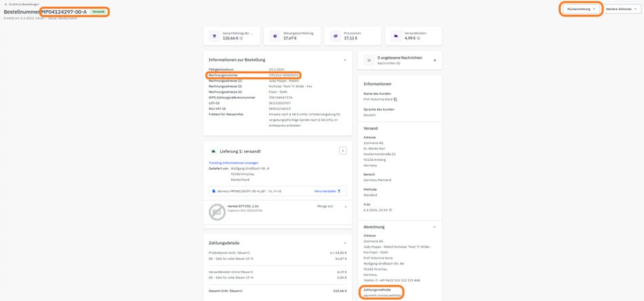The height and width of the screenshot is (301, 644).
Task: Click 'Deutsch' under Sprache des Kunden
Action: click(x=369, y=115)
